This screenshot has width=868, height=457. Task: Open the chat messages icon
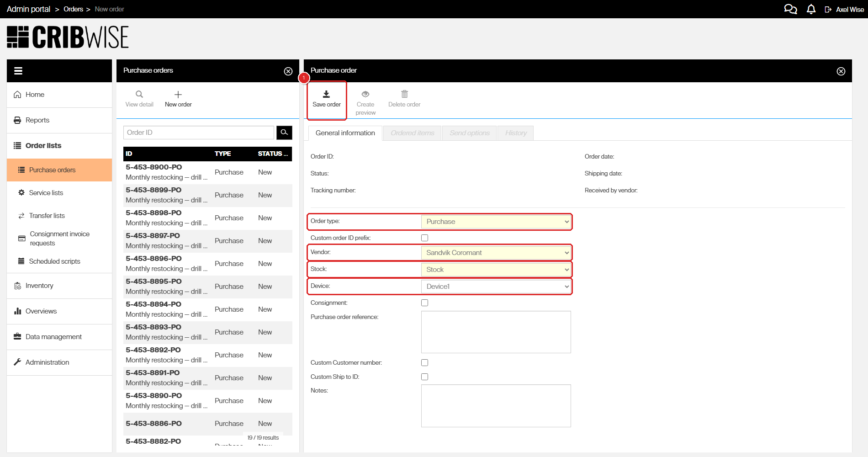tap(790, 9)
